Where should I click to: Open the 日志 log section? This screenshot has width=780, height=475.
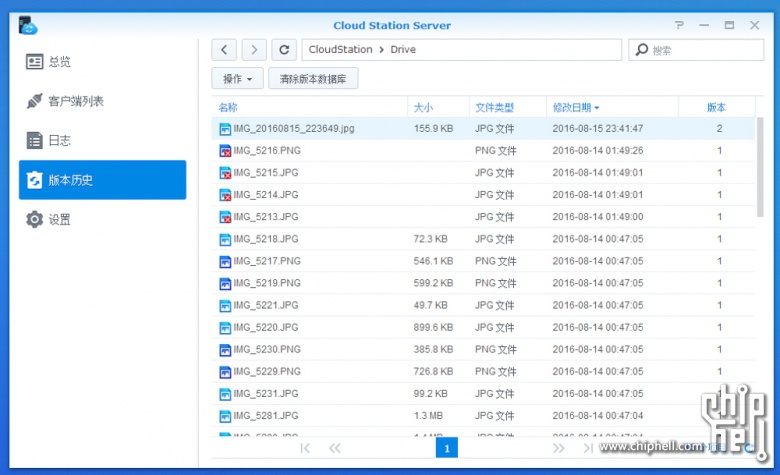tap(102, 140)
